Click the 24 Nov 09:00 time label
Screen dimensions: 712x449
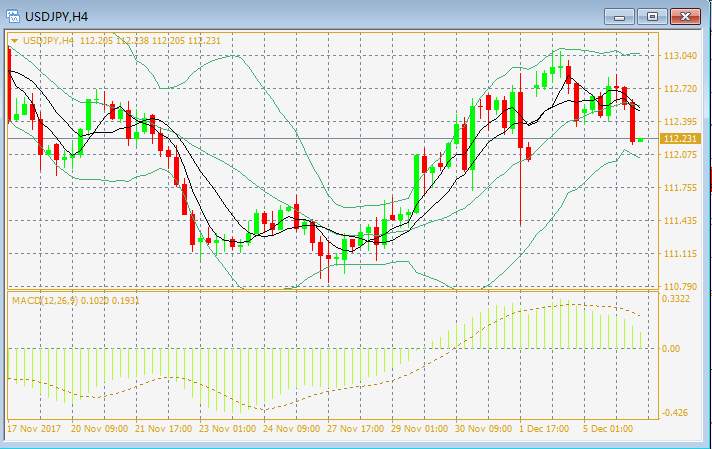292,429
